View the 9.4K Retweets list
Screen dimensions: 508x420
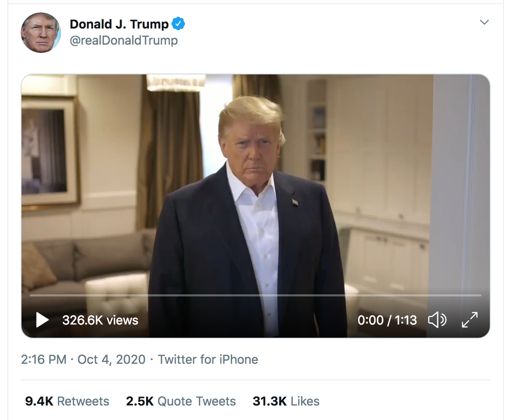click(x=67, y=401)
